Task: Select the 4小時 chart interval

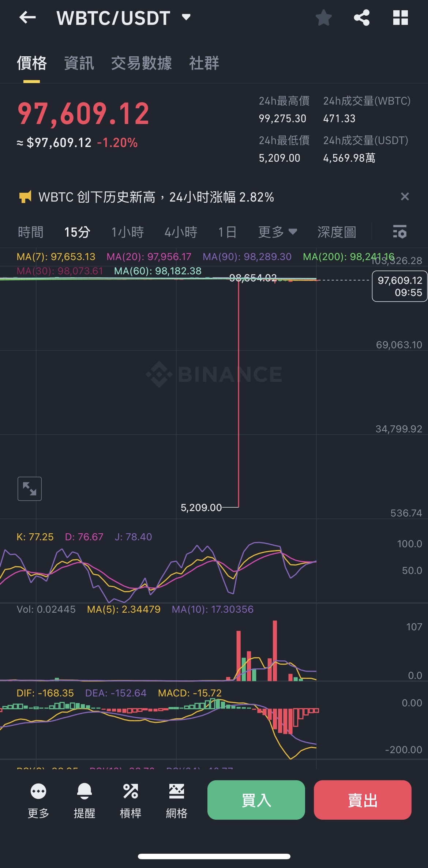Action: [181, 232]
